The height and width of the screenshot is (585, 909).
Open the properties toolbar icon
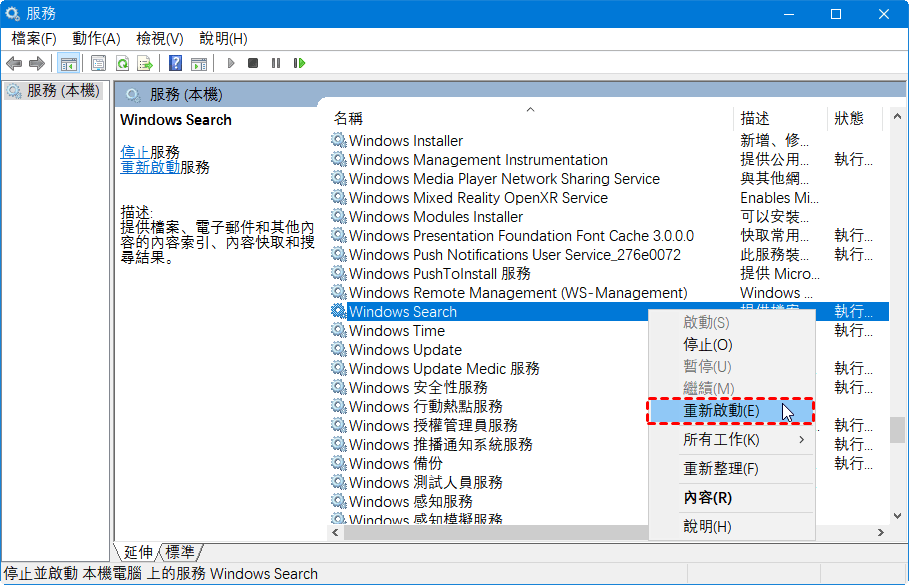99,63
